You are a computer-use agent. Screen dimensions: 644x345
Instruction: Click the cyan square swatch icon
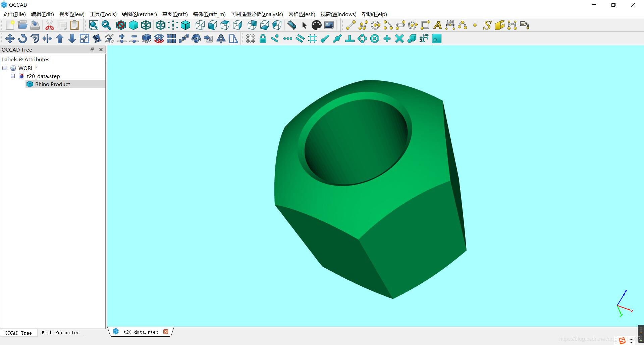click(x=436, y=39)
